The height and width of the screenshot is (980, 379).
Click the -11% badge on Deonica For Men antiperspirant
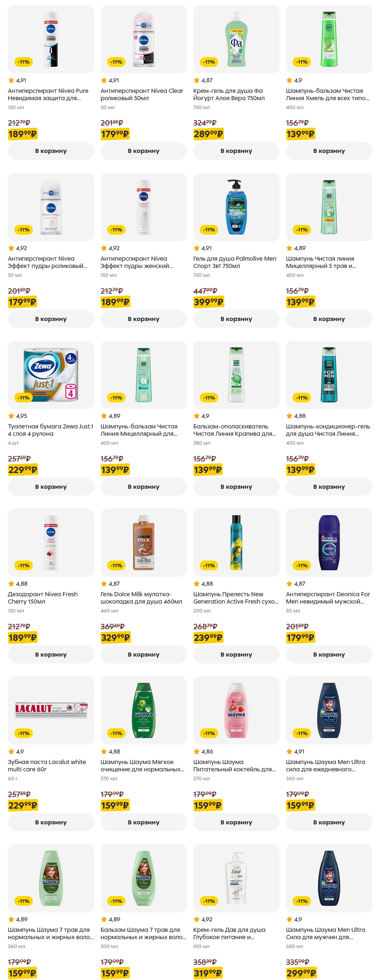coord(302,565)
